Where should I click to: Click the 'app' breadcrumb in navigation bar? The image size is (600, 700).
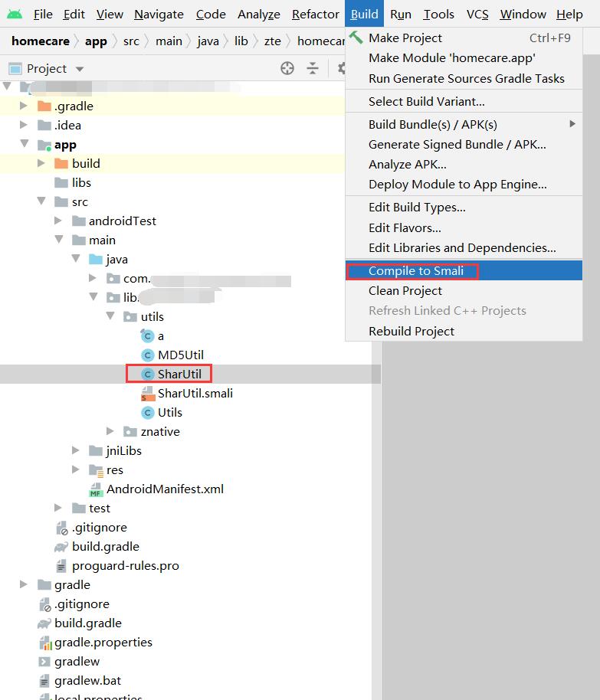(x=96, y=41)
